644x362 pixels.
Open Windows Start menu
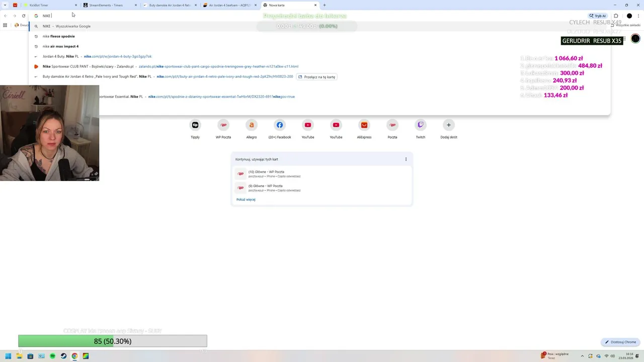coord(8,356)
